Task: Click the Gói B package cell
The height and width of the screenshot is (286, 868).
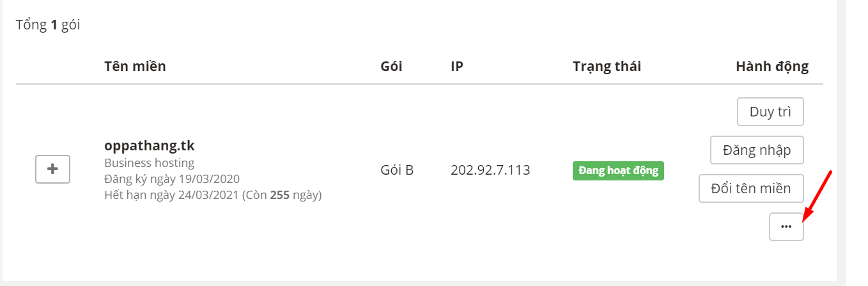Action: pyautogui.click(x=397, y=171)
